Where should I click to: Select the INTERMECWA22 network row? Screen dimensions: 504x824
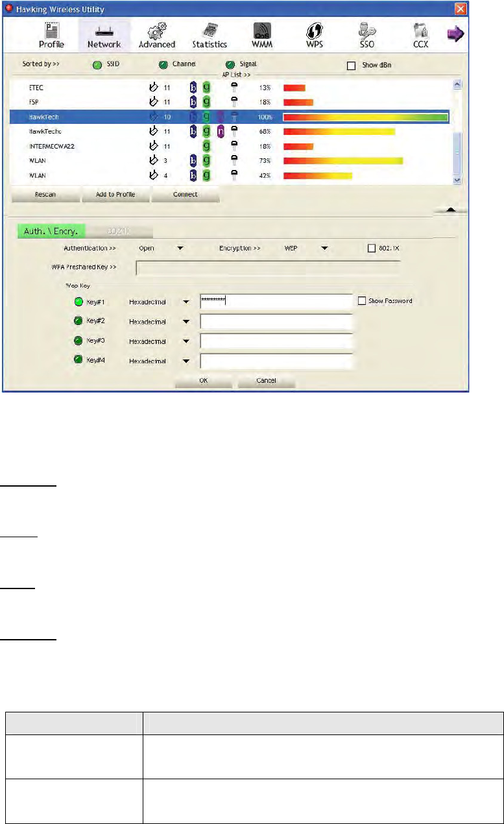[x=230, y=146]
